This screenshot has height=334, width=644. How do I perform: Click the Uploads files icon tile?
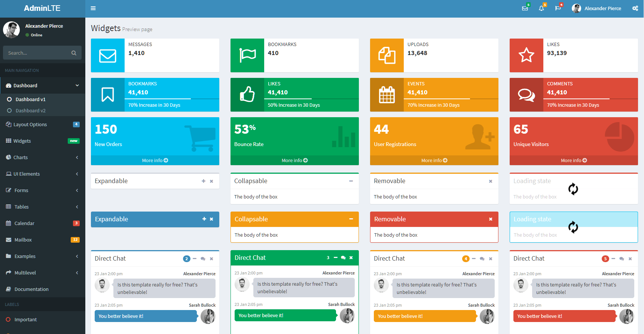(x=387, y=55)
